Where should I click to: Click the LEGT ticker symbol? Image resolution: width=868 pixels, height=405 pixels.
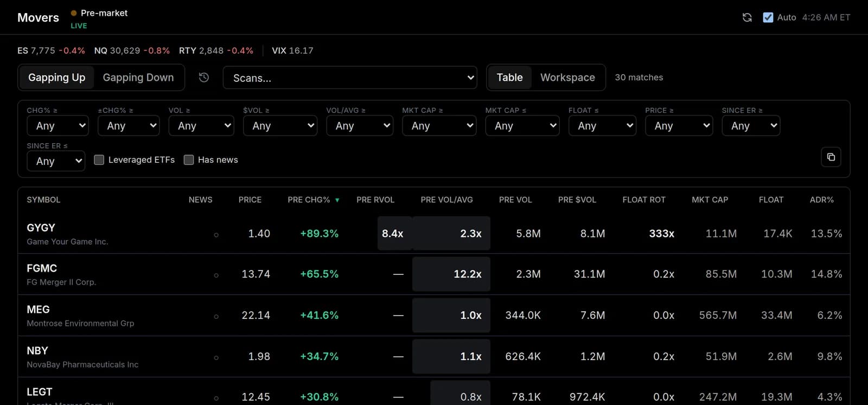tap(40, 392)
